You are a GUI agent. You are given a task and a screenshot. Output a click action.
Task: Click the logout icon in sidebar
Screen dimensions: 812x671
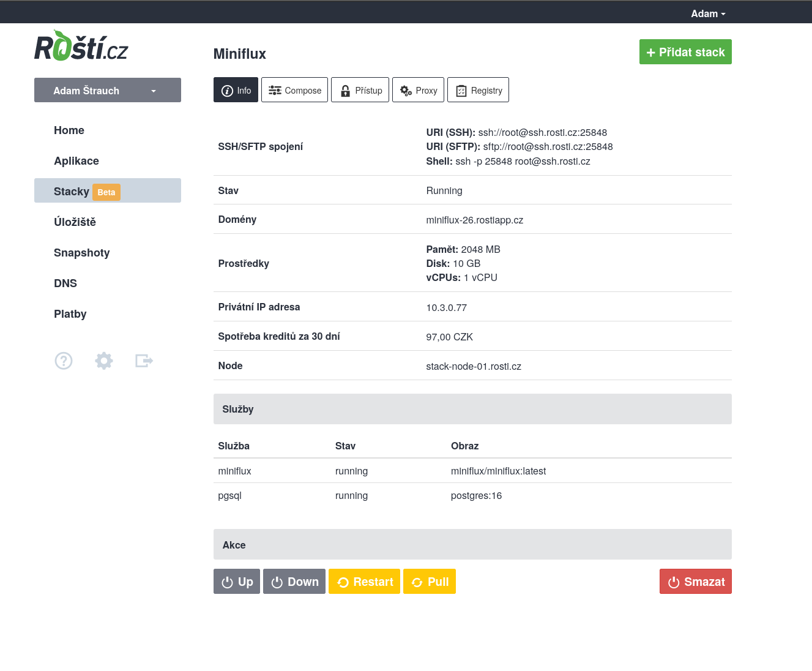pyautogui.click(x=144, y=361)
